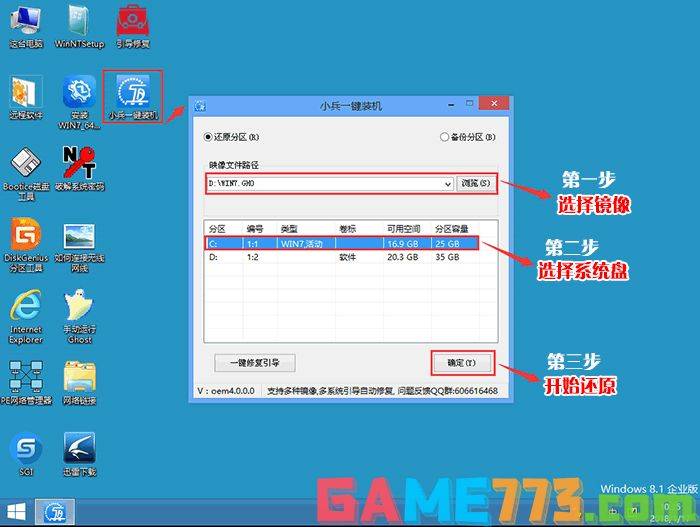700x527 pixels.
Task: Click the 35 GB capacity cell
Action: [x=447, y=257]
